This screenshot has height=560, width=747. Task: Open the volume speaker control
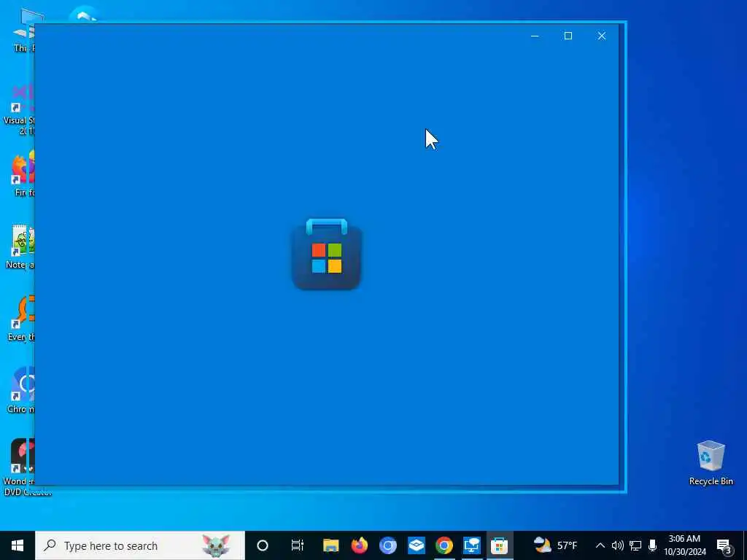pyautogui.click(x=617, y=545)
